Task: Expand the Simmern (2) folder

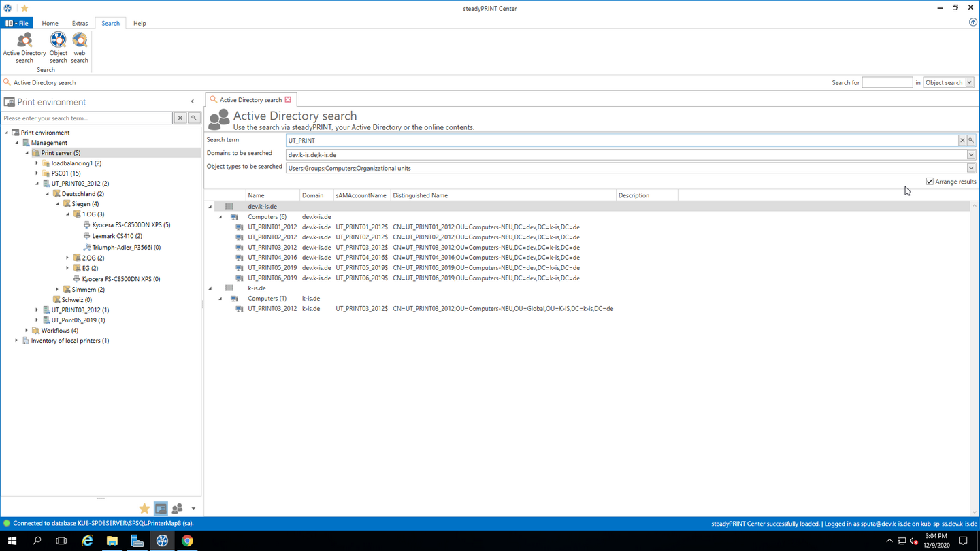Action: [57, 290]
